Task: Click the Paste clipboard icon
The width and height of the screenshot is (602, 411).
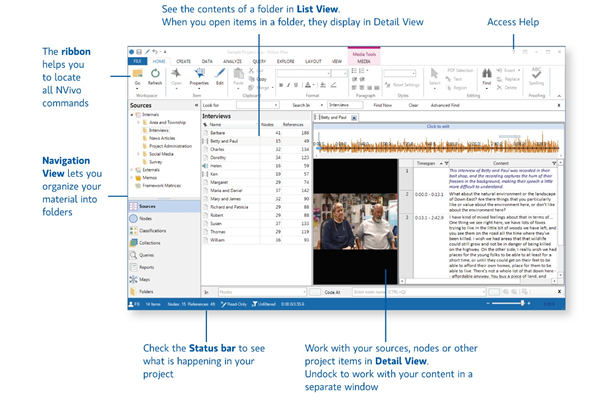Action: coord(238,73)
